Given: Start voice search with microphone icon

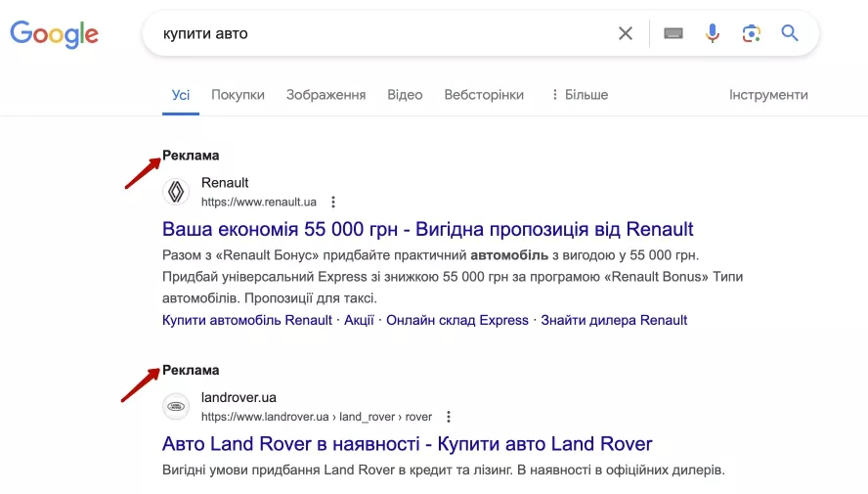Looking at the screenshot, I should tap(713, 34).
